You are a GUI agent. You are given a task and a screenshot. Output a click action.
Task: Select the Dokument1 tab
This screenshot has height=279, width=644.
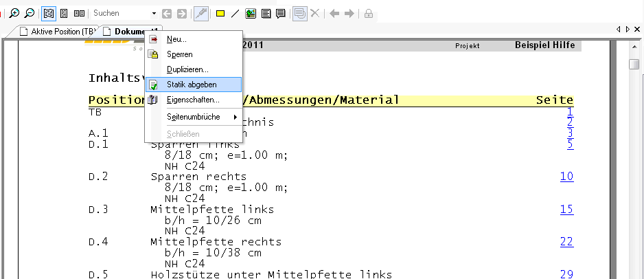(131, 32)
